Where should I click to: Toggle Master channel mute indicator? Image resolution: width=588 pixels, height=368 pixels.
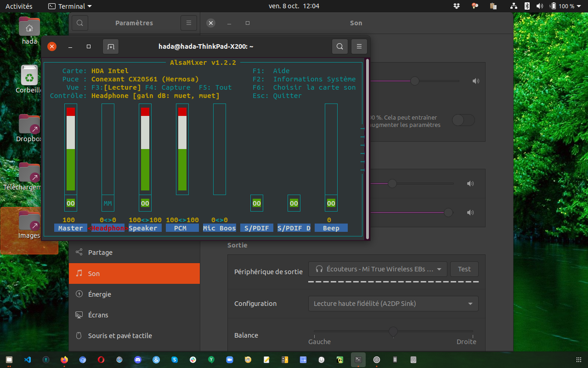pos(71,203)
